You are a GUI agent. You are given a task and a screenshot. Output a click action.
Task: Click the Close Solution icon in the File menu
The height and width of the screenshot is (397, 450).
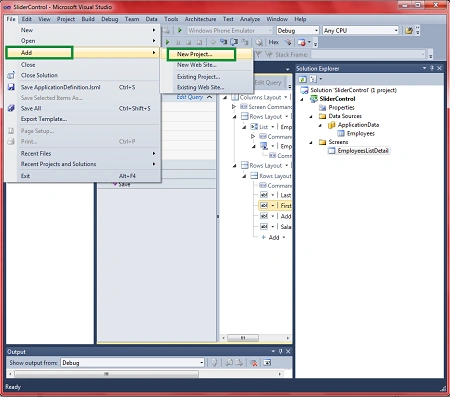11,75
